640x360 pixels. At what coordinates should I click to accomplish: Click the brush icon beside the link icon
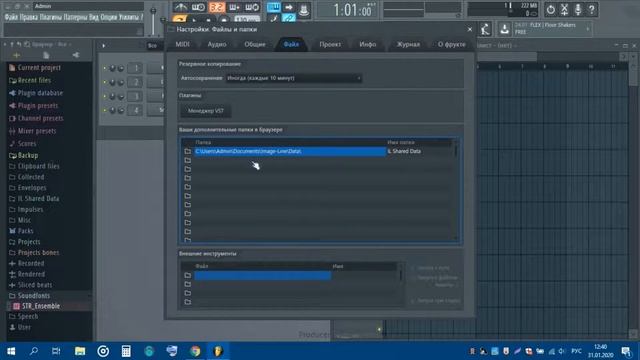[x=274, y=18]
